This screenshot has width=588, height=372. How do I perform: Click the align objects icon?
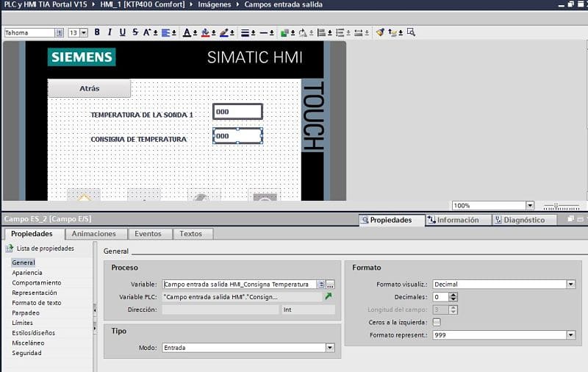click(x=321, y=32)
